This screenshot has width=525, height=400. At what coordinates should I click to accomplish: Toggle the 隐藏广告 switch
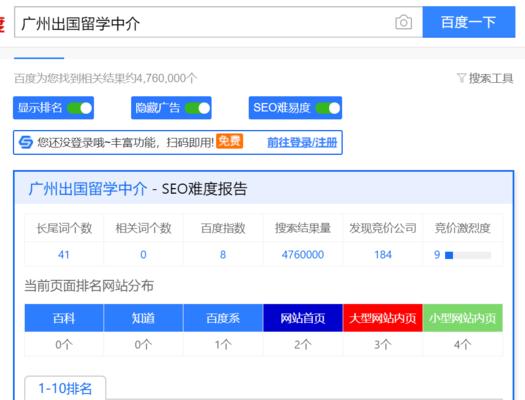coord(198,108)
